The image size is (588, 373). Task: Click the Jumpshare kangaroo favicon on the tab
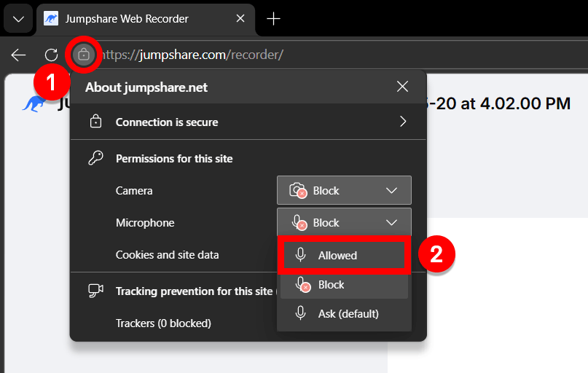50,18
